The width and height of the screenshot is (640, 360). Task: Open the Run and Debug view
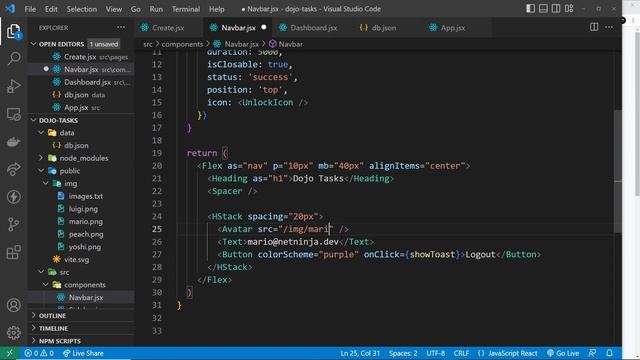pyautogui.click(x=13, y=86)
